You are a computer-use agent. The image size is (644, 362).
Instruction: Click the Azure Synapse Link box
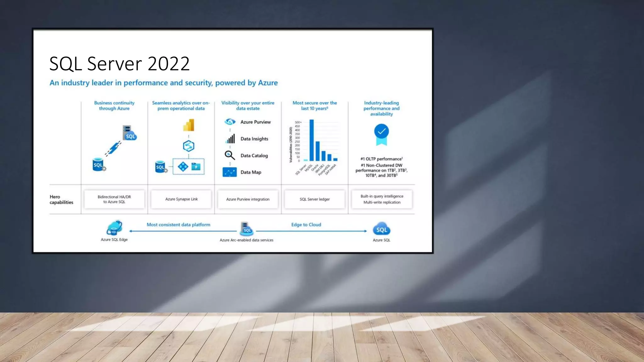pos(181,199)
